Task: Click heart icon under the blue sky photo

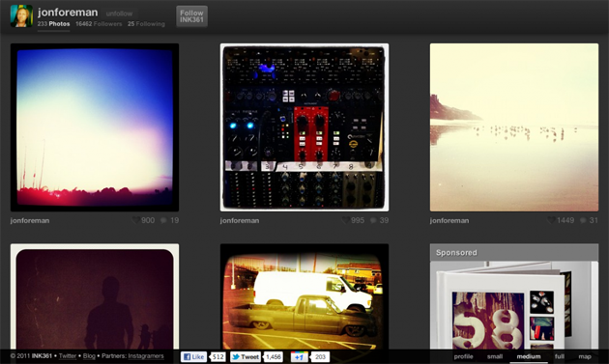Action: coord(135,220)
